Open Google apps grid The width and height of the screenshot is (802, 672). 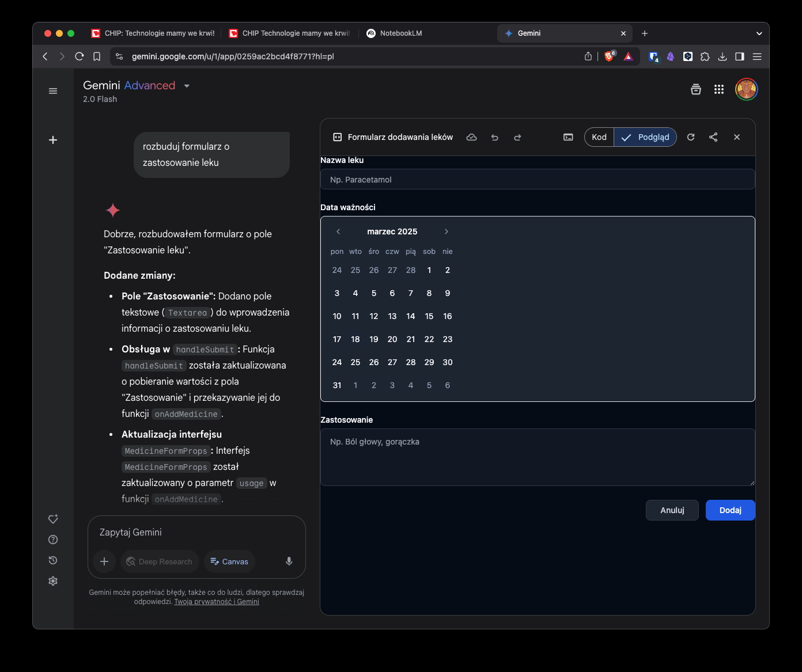pyautogui.click(x=718, y=89)
